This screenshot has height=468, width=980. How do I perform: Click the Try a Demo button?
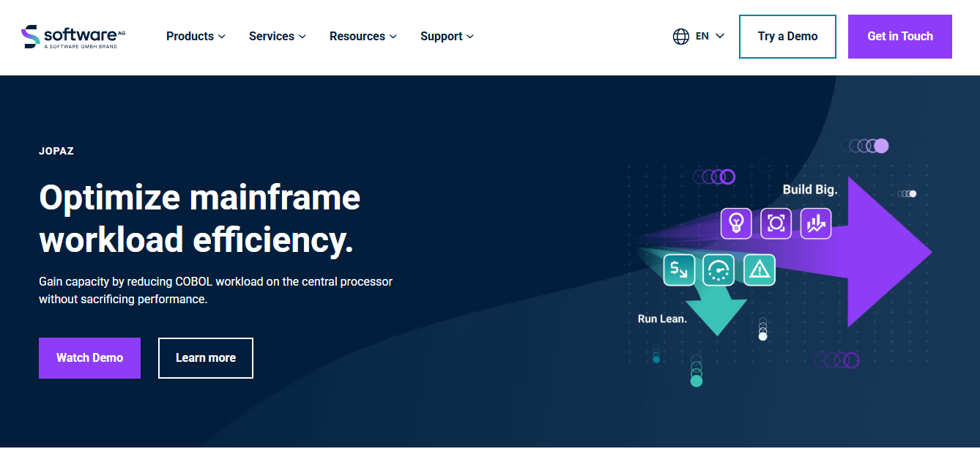coord(787,37)
